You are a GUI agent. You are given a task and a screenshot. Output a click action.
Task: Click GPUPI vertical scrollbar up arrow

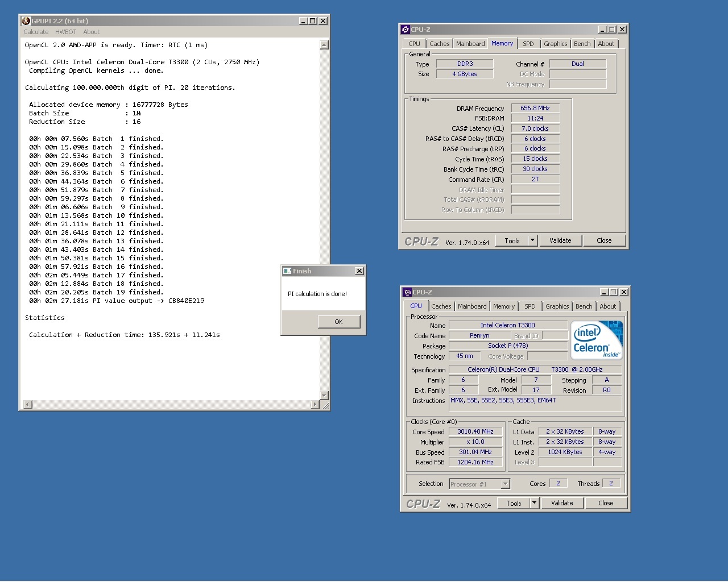[324, 45]
